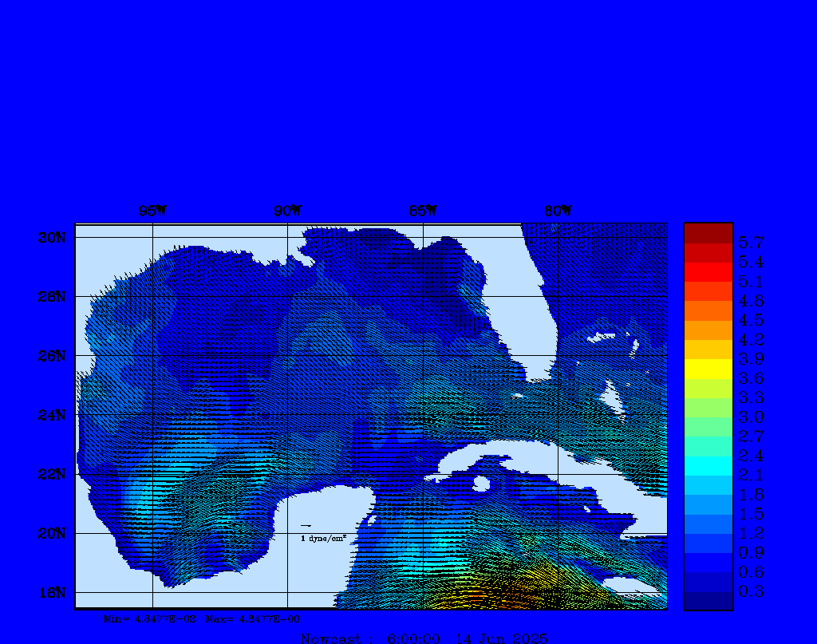Screen dimensions: 817x644
Task: Click the 90W longitude label
Action: tap(288, 211)
